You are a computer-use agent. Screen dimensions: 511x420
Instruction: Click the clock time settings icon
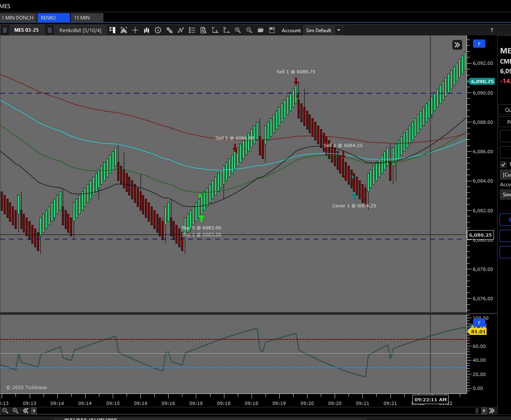point(158,30)
